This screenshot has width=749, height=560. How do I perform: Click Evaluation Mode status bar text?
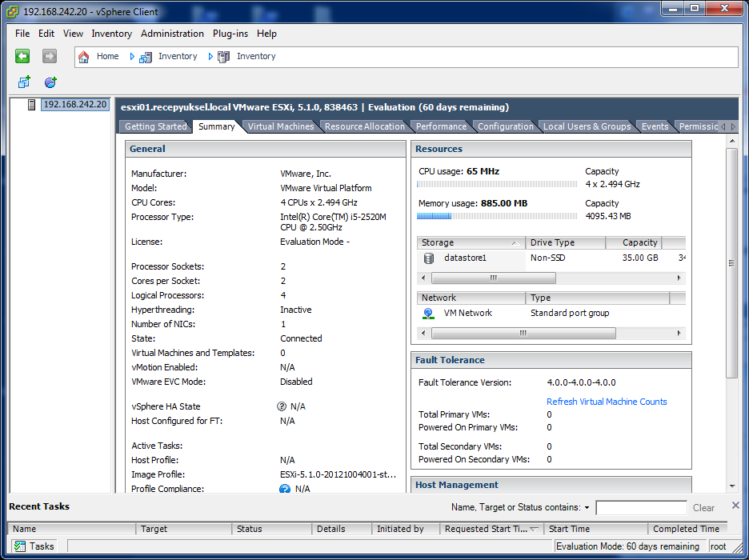pos(627,546)
